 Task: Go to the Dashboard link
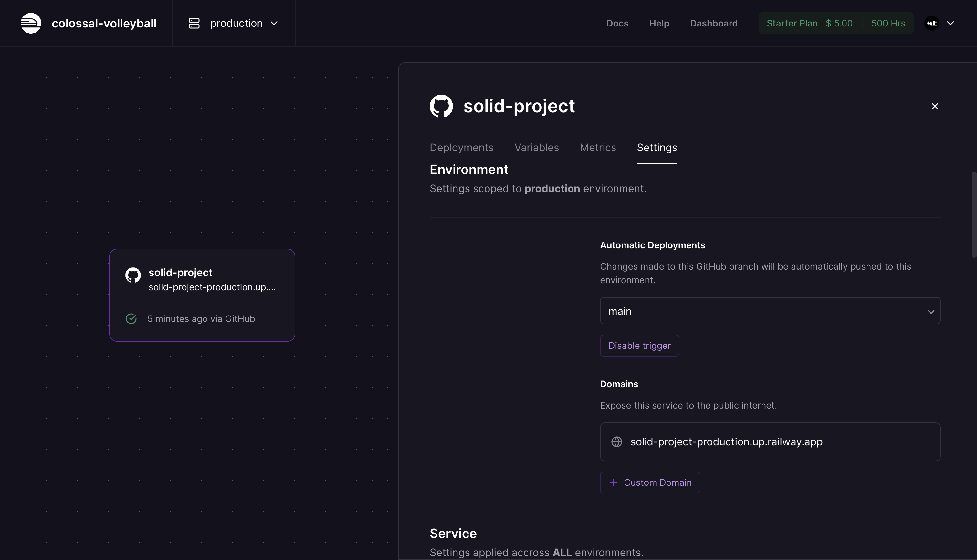click(713, 23)
